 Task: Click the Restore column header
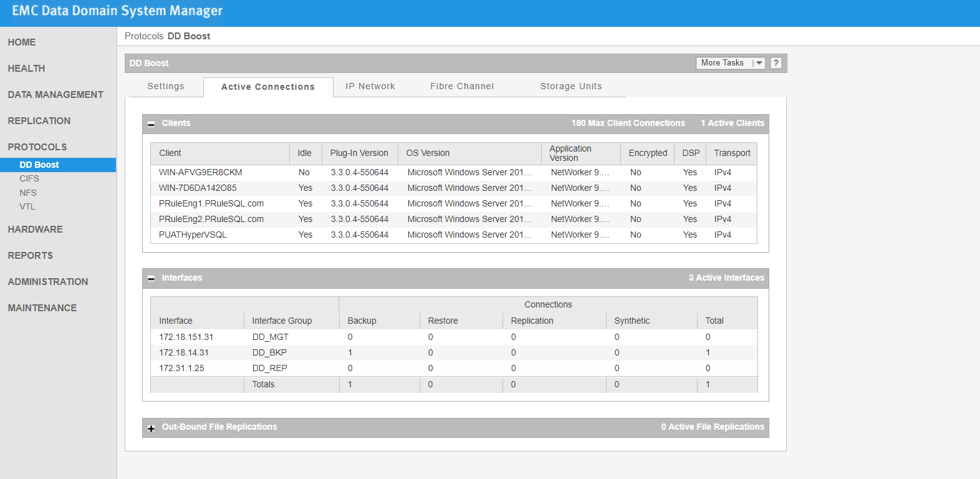tap(461, 321)
